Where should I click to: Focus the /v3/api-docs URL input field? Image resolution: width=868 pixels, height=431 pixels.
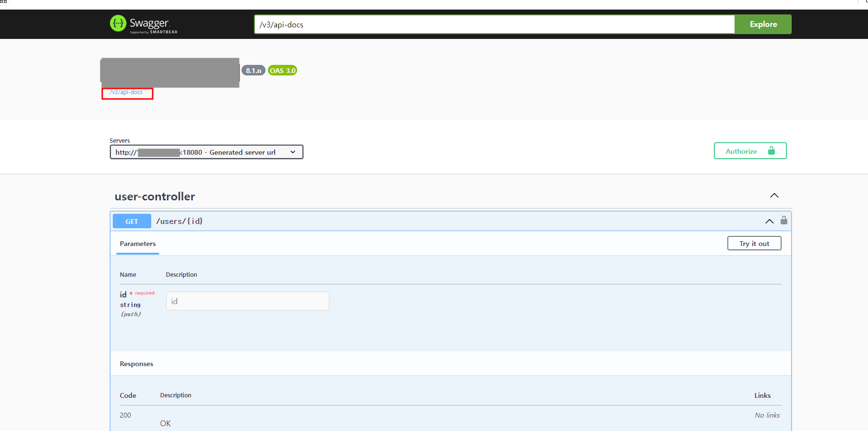point(494,25)
